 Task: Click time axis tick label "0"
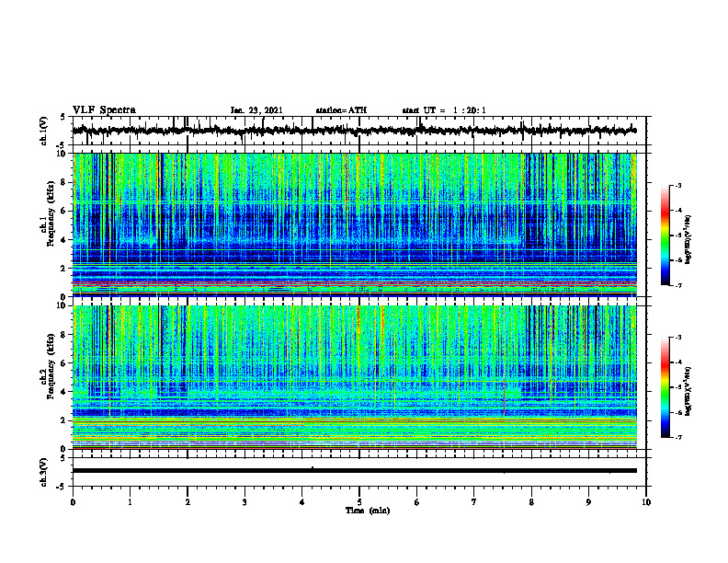73,502
